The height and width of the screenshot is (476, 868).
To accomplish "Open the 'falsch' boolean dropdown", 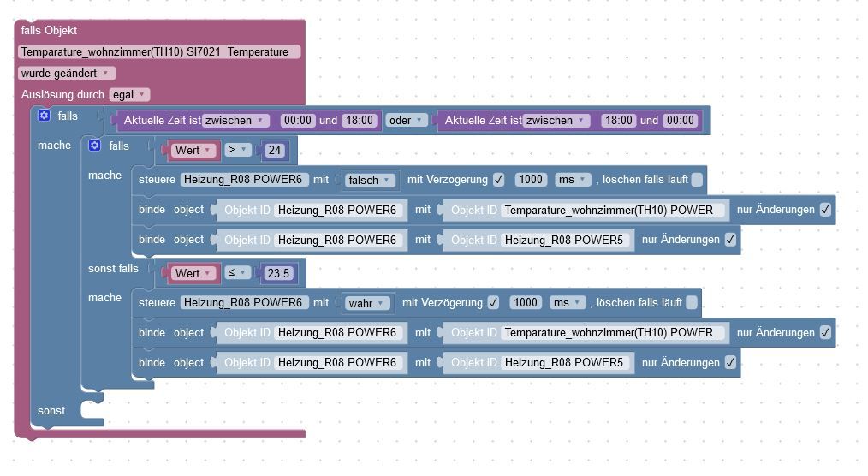I will (x=369, y=180).
